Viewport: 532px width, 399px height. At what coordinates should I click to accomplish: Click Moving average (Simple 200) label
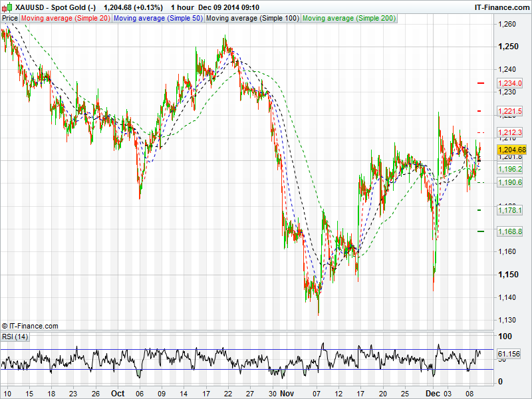tap(348, 19)
